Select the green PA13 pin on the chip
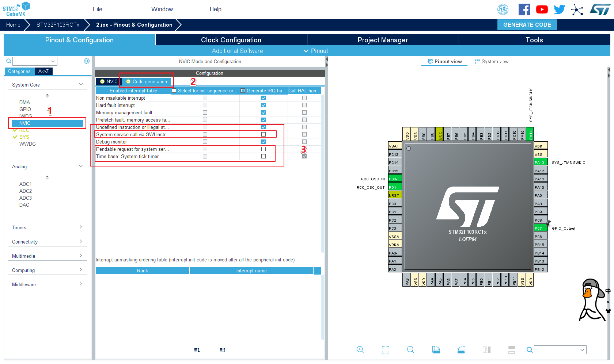 541,162
